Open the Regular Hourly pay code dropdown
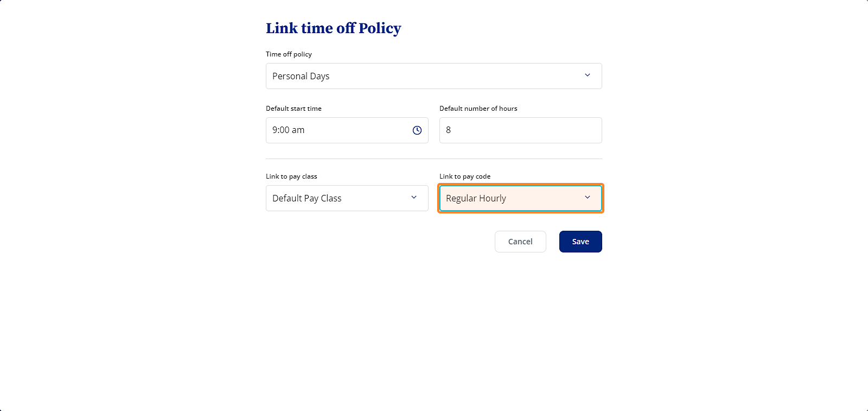 tap(521, 198)
